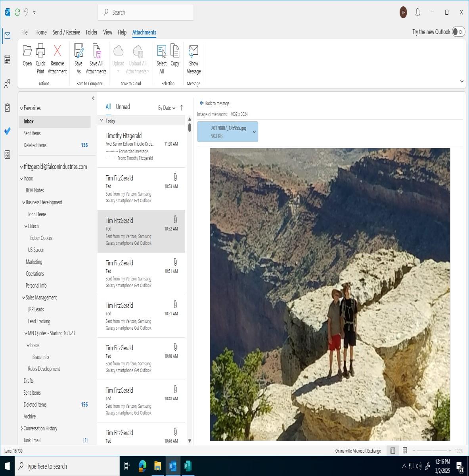Open the File menu
This screenshot has width=469, height=476.
coord(25,32)
